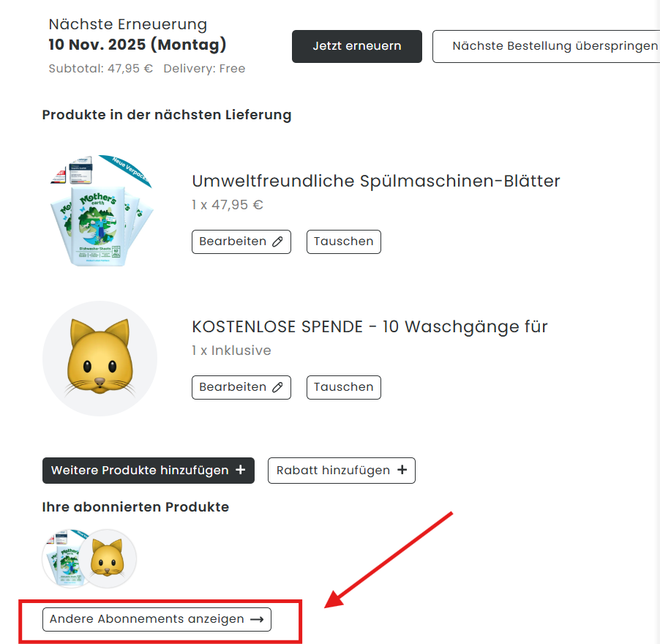Edit the KOSTENLOSE SPENDE item with Bearbeiten

pos(241,387)
